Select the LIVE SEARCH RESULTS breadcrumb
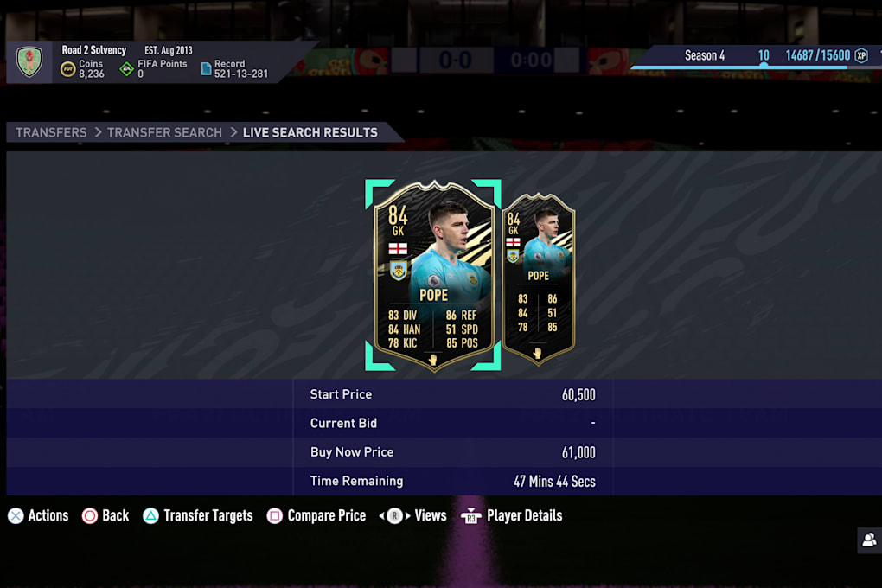Screen dimensions: 882x588 tap(310, 133)
